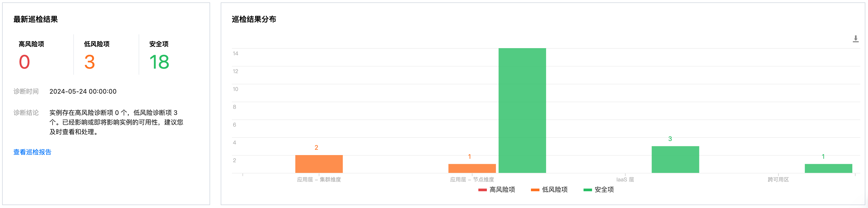Click the red 高风险项 legend swatch
The width and height of the screenshot is (868, 208).
pyautogui.click(x=482, y=190)
